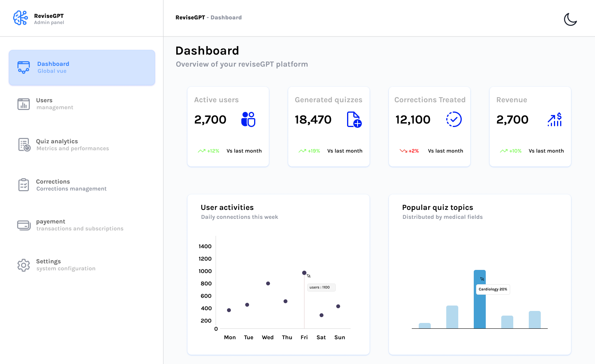
Task: Click the Saturday data point on the chart
Action: [322, 315]
